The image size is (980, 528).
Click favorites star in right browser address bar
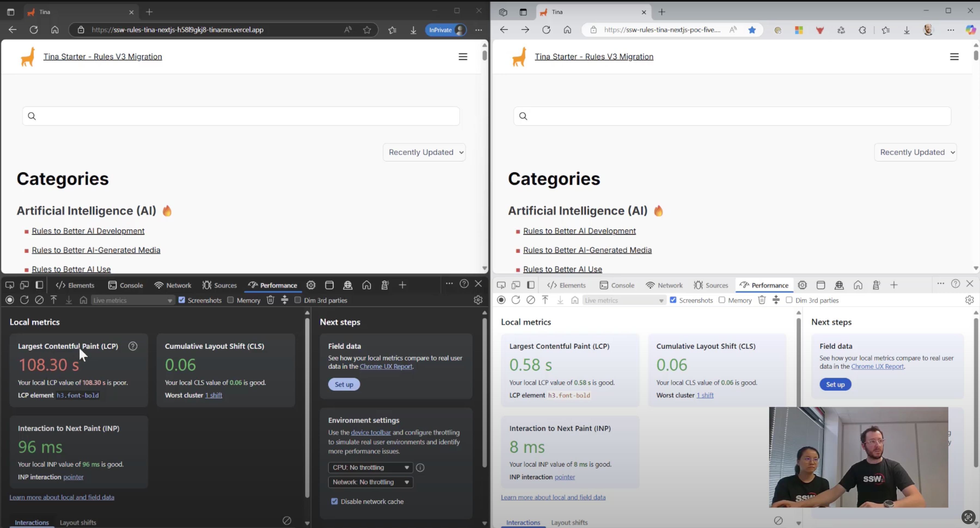[752, 30]
